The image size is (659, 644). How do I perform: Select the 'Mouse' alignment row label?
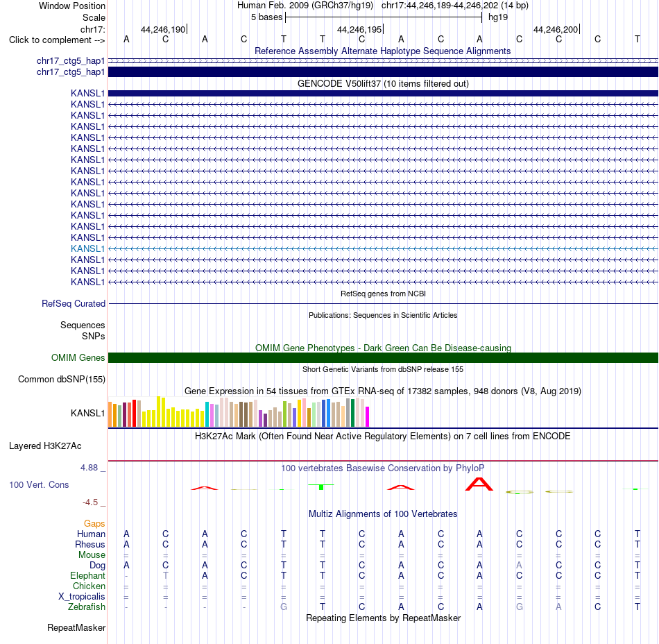tap(92, 555)
